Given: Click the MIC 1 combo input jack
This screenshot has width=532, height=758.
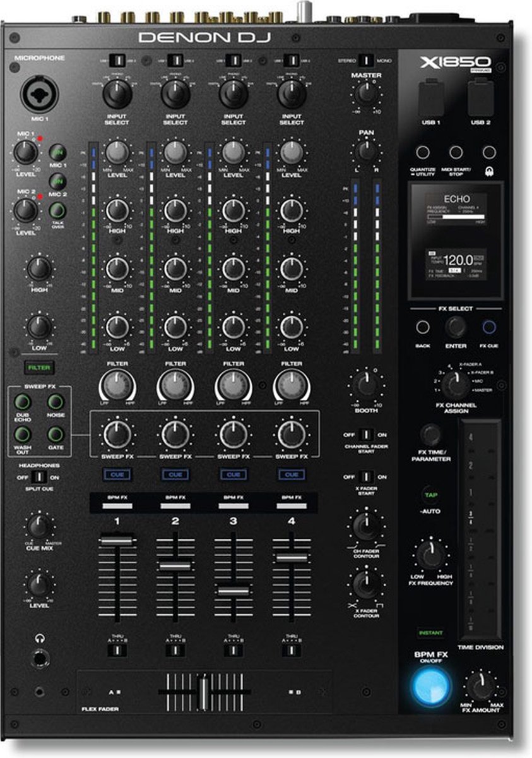Looking at the screenshot, I should click(x=40, y=96).
